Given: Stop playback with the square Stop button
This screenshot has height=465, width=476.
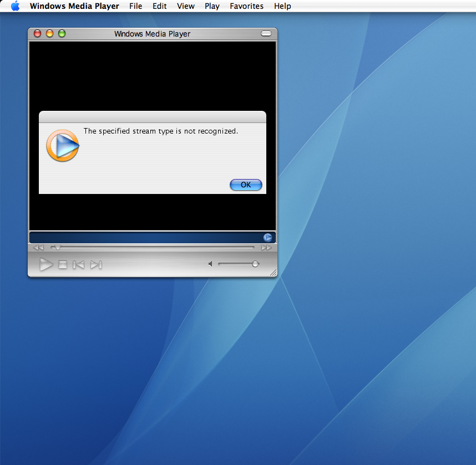Looking at the screenshot, I should pyautogui.click(x=63, y=264).
